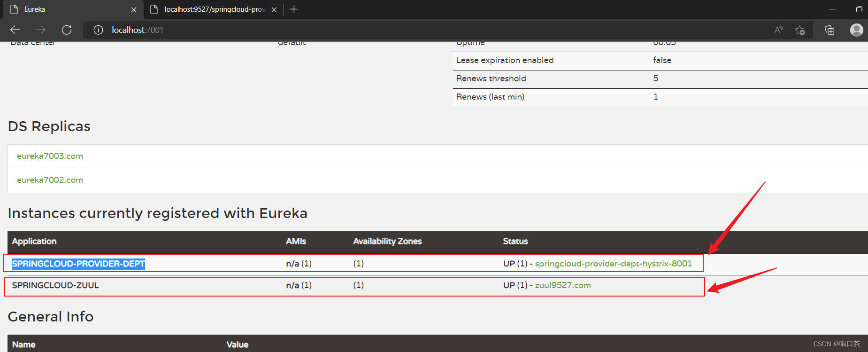Open the Collections icon in the toolbar
Image resolution: width=868 pixels, height=352 pixels.
[x=830, y=30]
